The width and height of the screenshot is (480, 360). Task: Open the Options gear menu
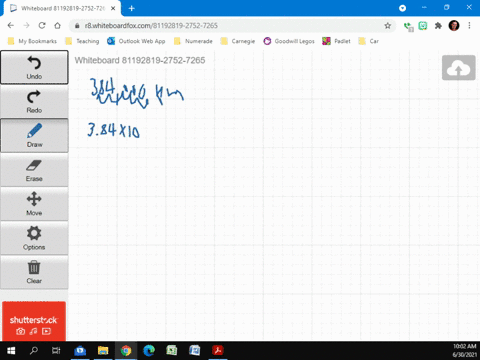click(34, 238)
